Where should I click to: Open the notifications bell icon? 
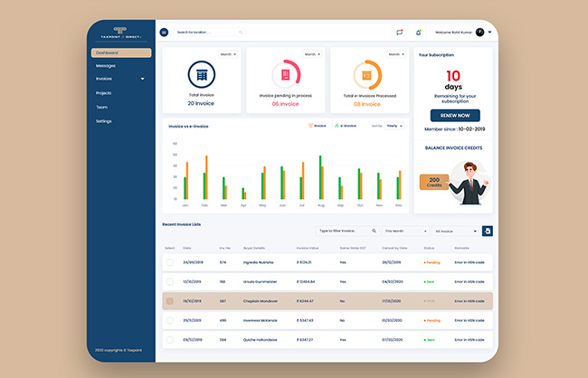[x=418, y=33]
